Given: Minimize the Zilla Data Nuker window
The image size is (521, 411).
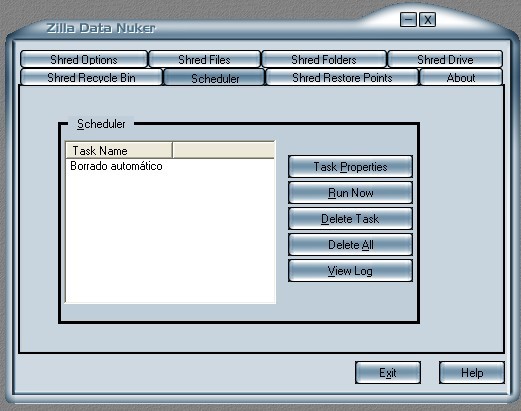Looking at the screenshot, I should tap(408, 20).
